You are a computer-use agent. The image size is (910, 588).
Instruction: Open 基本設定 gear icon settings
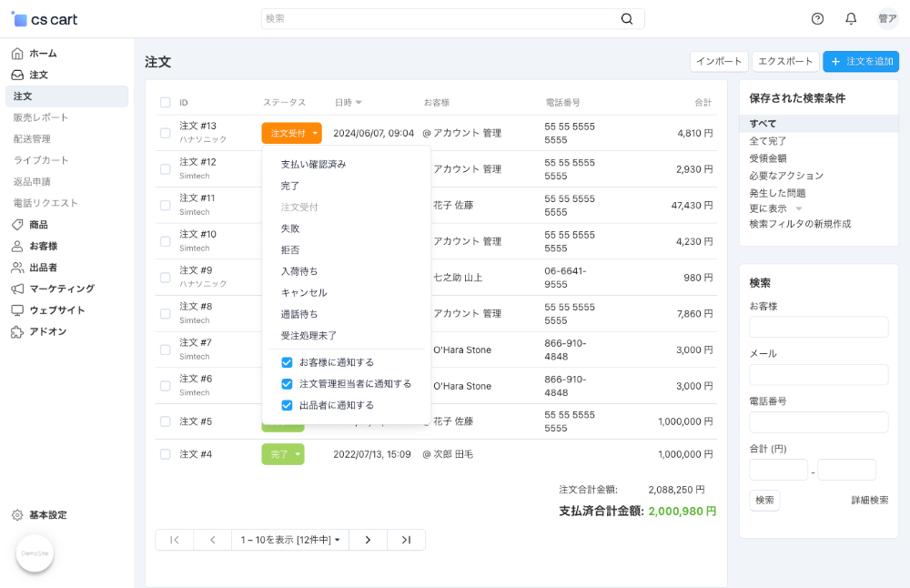pyautogui.click(x=17, y=515)
